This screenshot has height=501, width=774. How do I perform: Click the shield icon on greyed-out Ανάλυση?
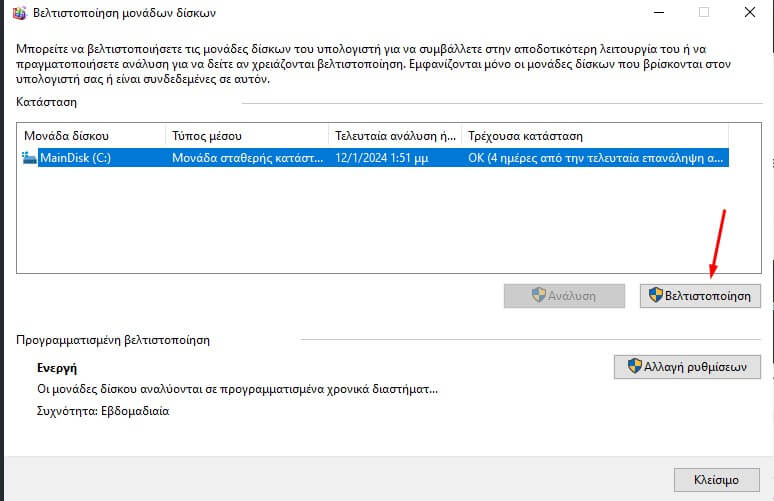pyautogui.click(x=538, y=295)
